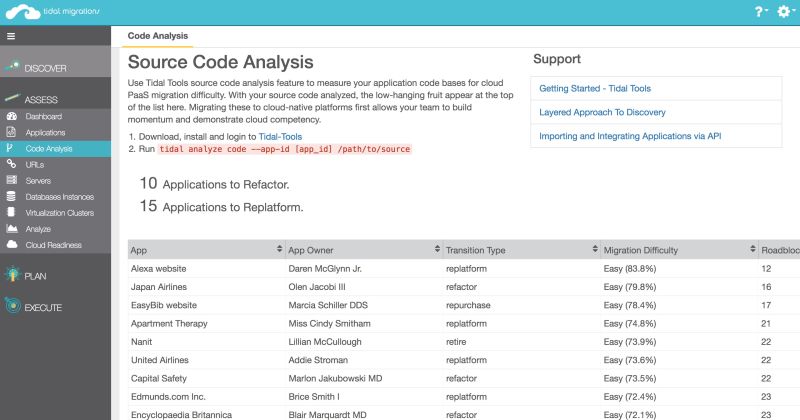The image size is (800, 420).
Task: Click the Virtualization Clusters icon
Action: [x=11, y=212]
